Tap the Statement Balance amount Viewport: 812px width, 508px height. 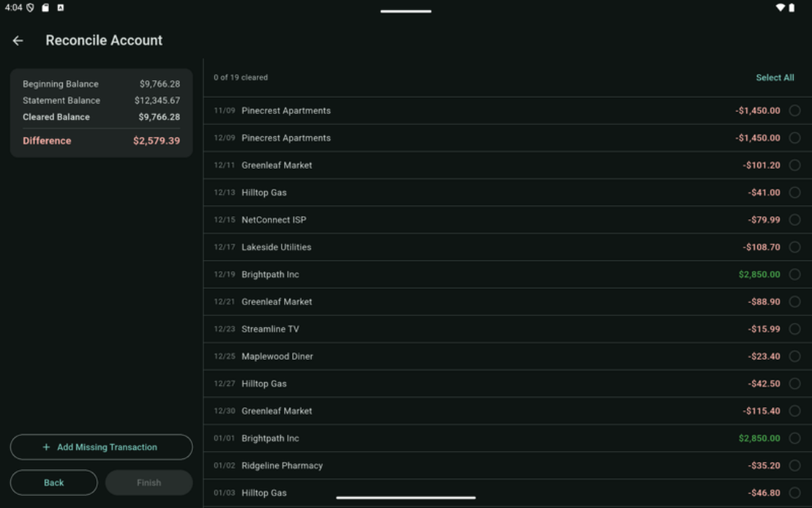[157, 100]
